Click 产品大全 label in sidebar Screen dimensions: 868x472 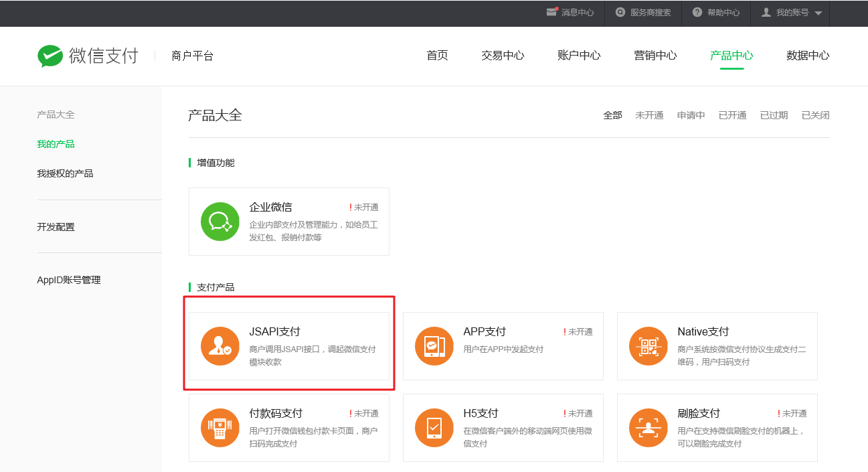click(56, 114)
